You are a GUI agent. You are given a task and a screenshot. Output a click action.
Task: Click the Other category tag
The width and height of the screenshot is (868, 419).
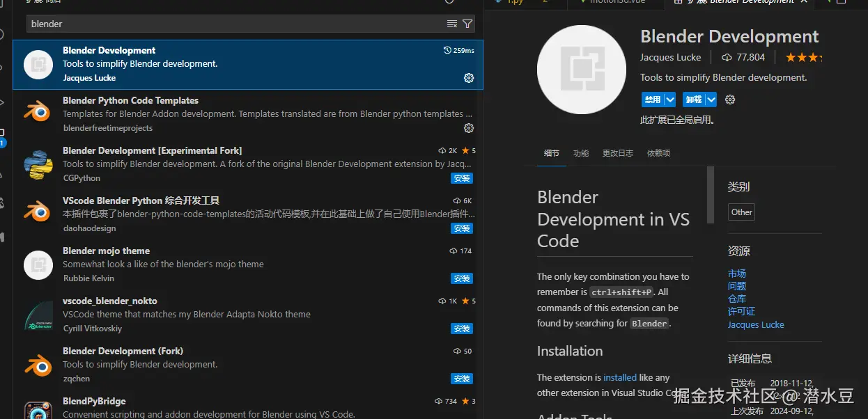[x=742, y=212]
